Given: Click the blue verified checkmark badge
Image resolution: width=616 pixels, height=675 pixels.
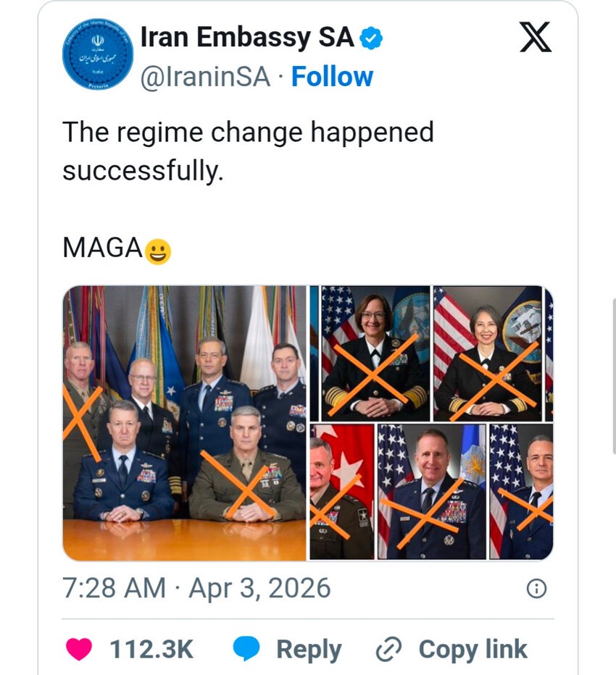Looking at the screenshot, I should [371, 38].
